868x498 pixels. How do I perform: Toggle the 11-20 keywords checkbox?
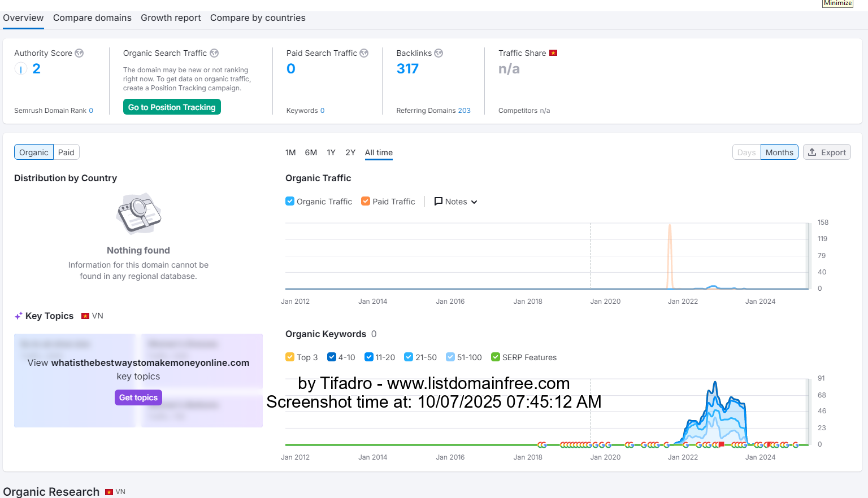369,357
